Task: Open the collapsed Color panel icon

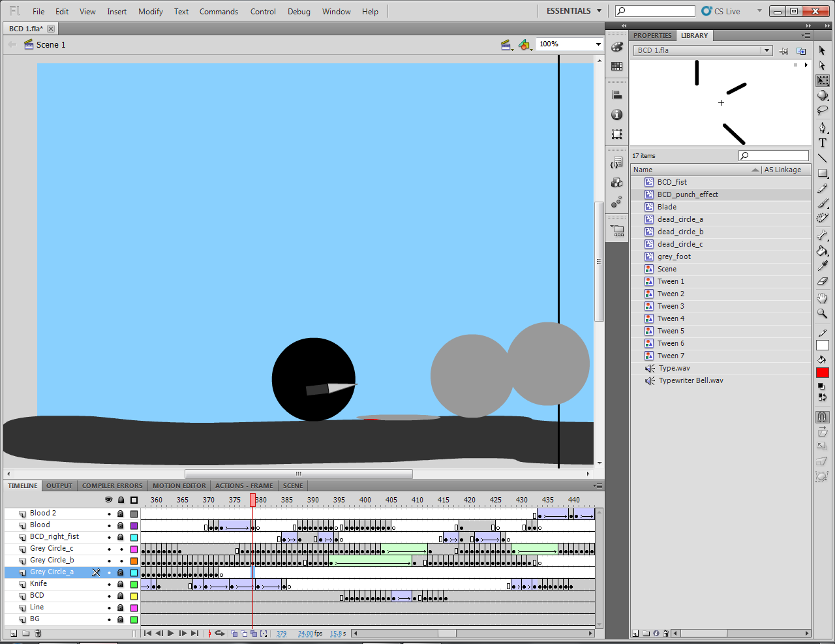Action: pos(616,47)
